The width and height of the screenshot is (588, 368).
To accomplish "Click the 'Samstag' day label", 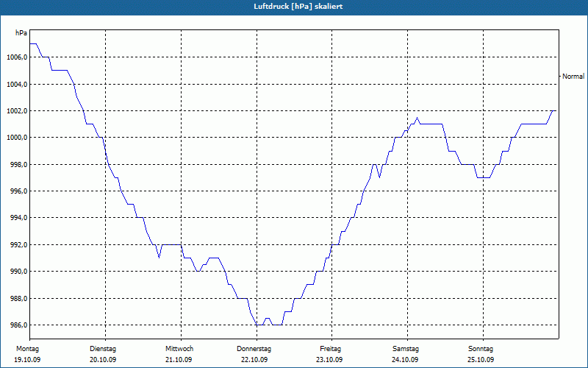I will 406,349.
